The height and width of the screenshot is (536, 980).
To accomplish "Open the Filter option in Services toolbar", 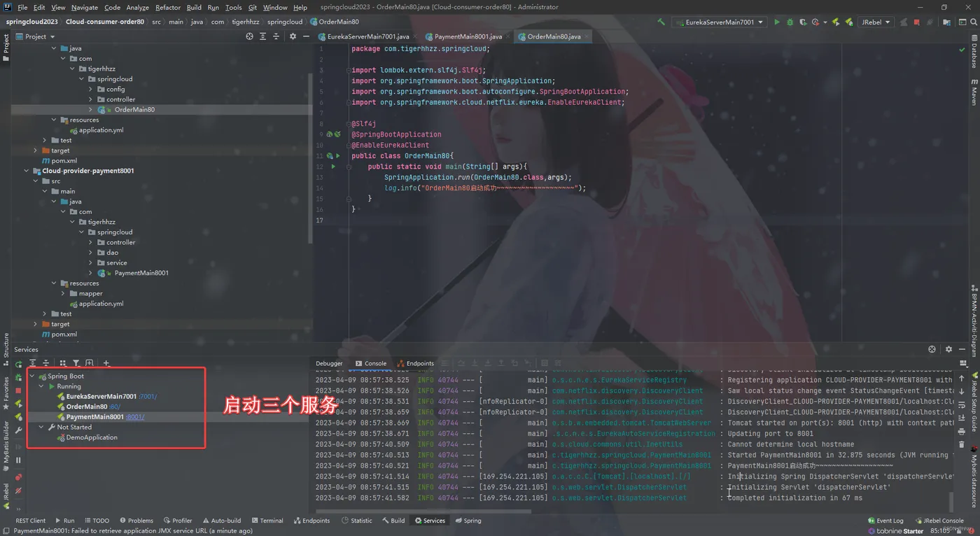I will pyautogui.click(x=76, y=363).
